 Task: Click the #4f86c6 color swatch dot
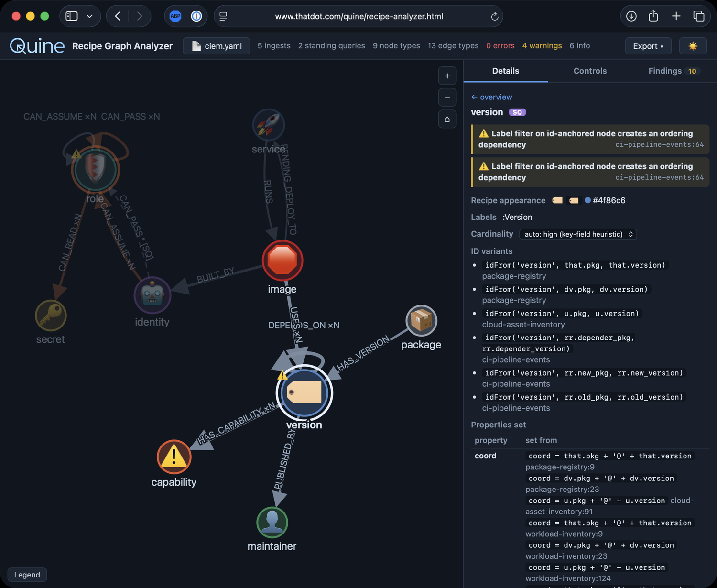[x=587, y=200]
